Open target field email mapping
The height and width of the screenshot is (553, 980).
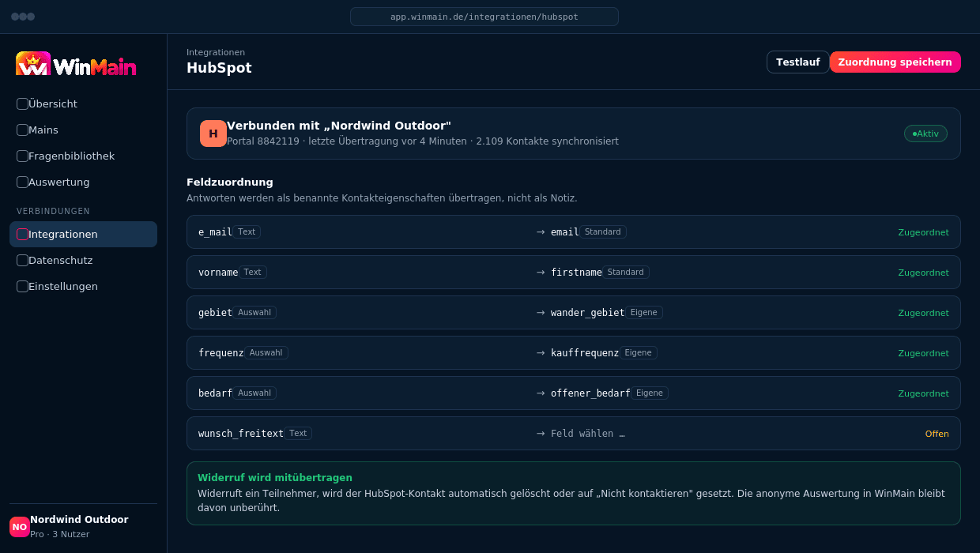coord(565,232)
